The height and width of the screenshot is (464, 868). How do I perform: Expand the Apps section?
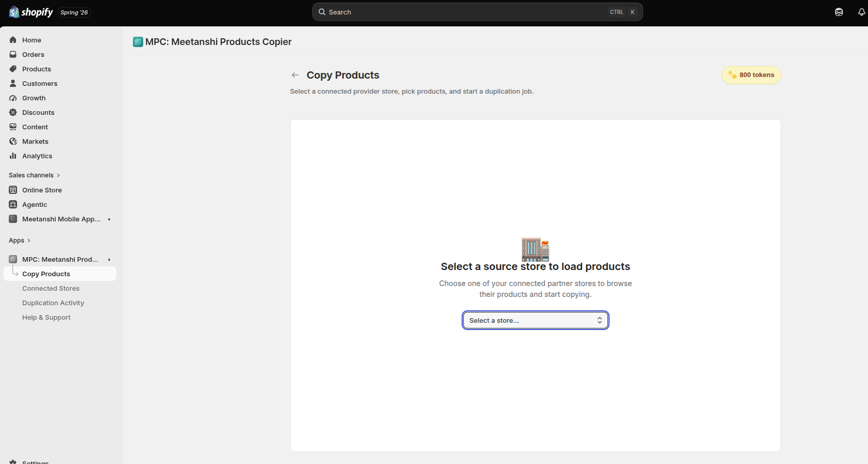click(x=20, y=241)
